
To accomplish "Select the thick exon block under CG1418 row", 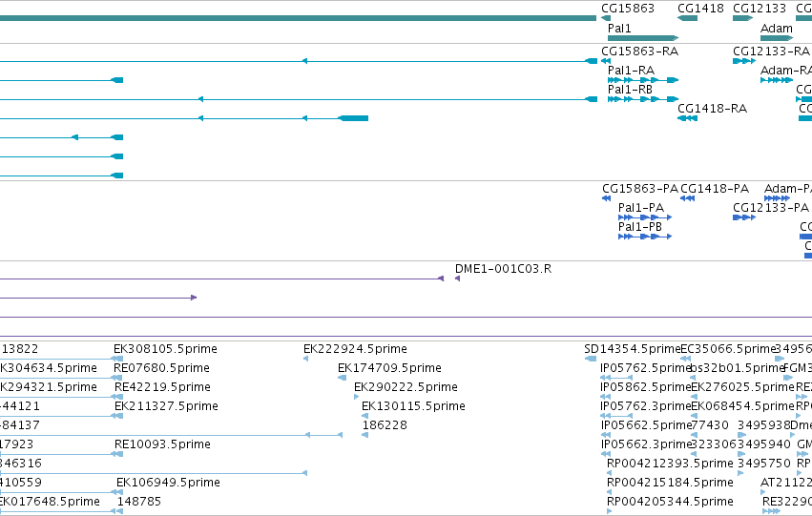I will pos(687,19).
